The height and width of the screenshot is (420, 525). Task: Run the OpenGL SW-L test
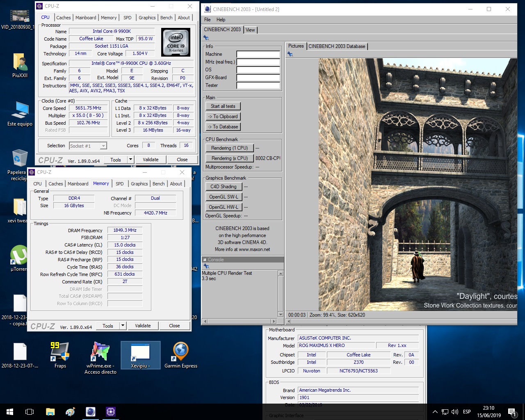[x=224, y=197]
